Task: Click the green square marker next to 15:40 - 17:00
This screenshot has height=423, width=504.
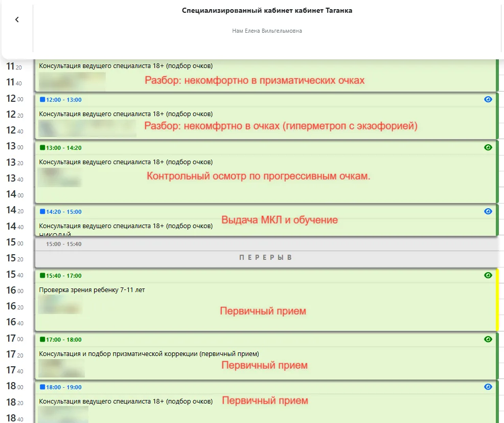Action: pos(42,275)
